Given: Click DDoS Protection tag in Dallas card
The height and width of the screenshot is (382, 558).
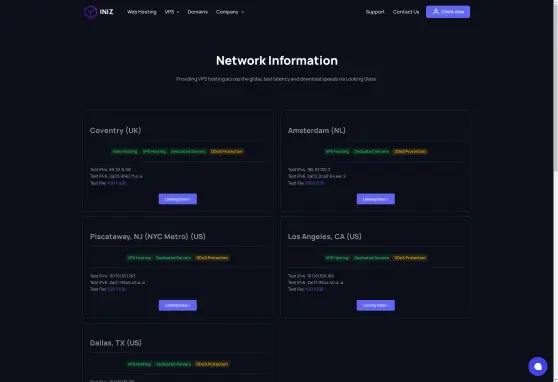Looking at the screenshot, I should (x=212, y=364).
